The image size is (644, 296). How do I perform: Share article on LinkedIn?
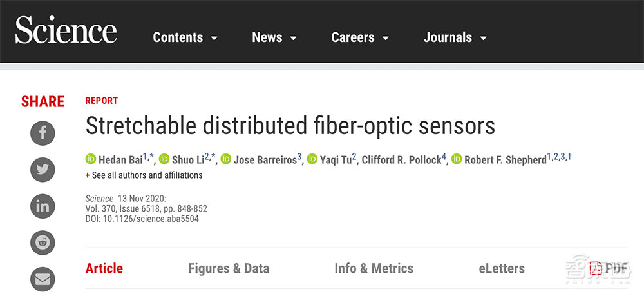(x=43, y=206)
